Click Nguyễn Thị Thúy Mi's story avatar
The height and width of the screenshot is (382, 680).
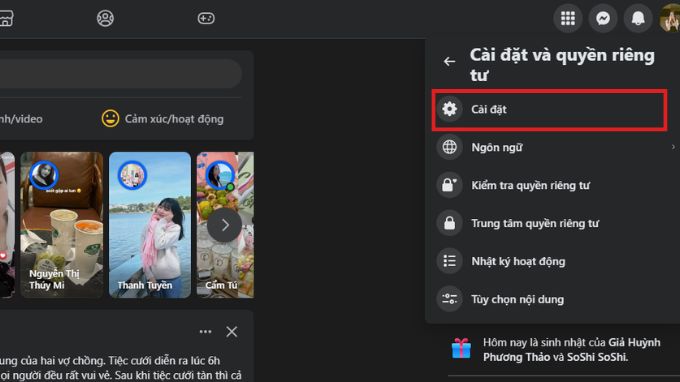[x=43, y=175]
